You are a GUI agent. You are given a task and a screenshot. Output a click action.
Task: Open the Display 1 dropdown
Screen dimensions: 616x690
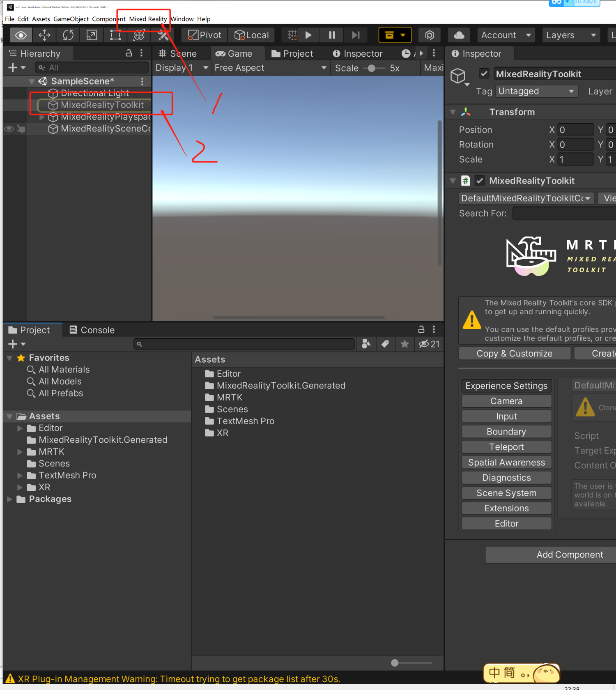(x=182, y=68)
